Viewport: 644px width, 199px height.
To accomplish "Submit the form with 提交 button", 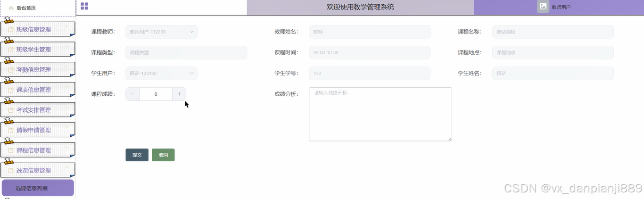I will tap(137, 155).
